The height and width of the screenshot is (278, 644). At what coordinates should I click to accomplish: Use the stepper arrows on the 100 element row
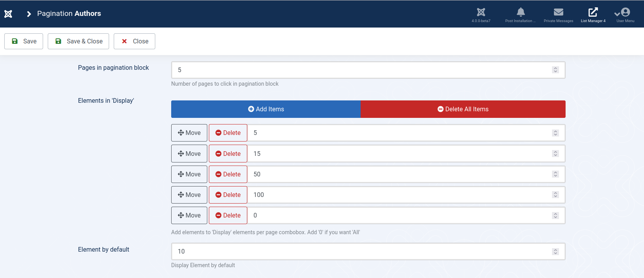[x=555, y=195]
